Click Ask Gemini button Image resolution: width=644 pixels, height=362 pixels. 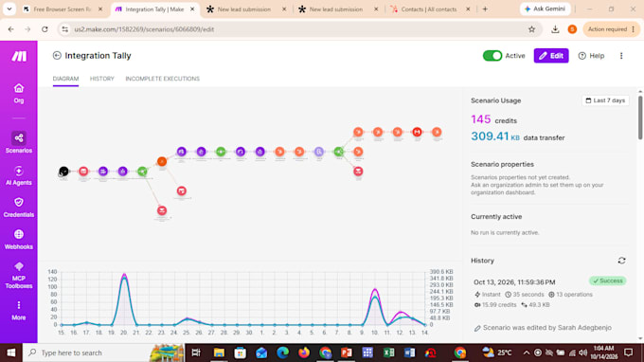click(x=545, y=9)
